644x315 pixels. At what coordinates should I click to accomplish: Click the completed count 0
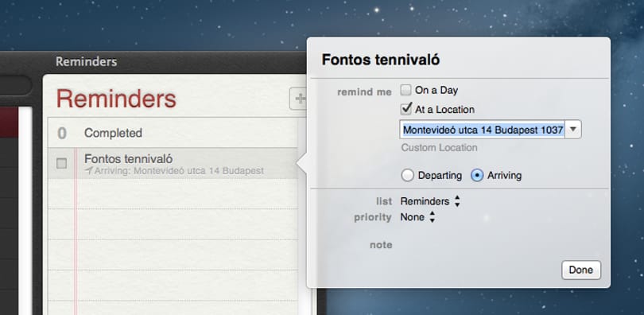point(62,133)
